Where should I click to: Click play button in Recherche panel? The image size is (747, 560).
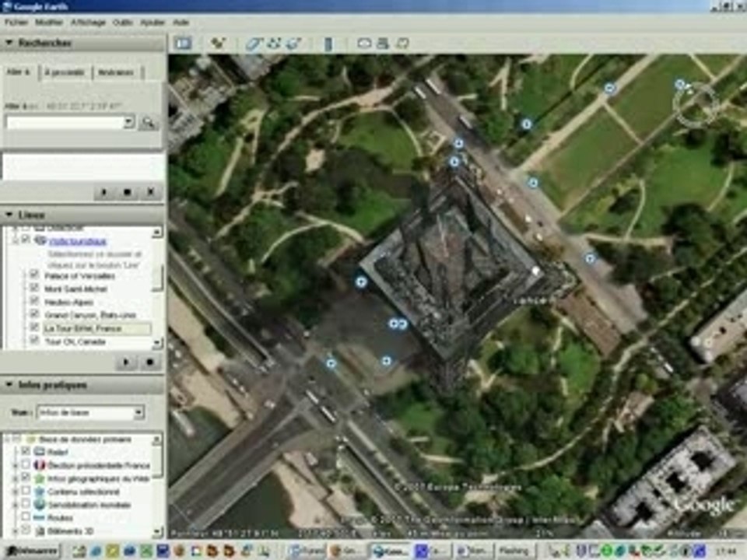pos(103,192)
